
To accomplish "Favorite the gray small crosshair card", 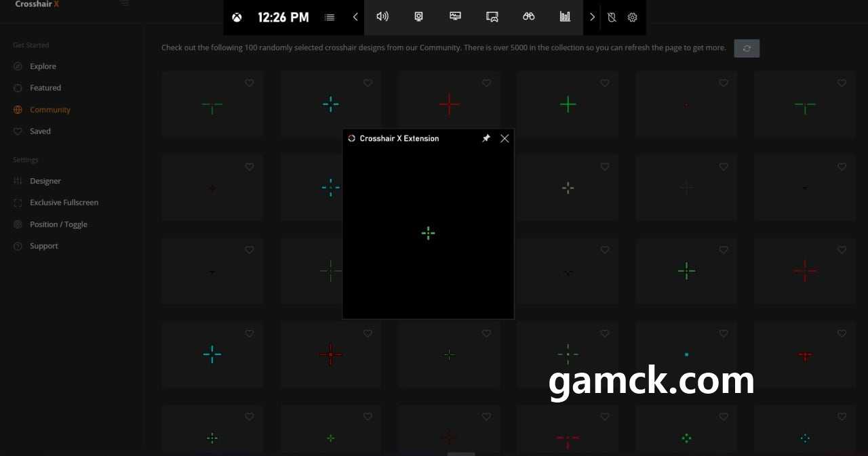I will point(605,167).
